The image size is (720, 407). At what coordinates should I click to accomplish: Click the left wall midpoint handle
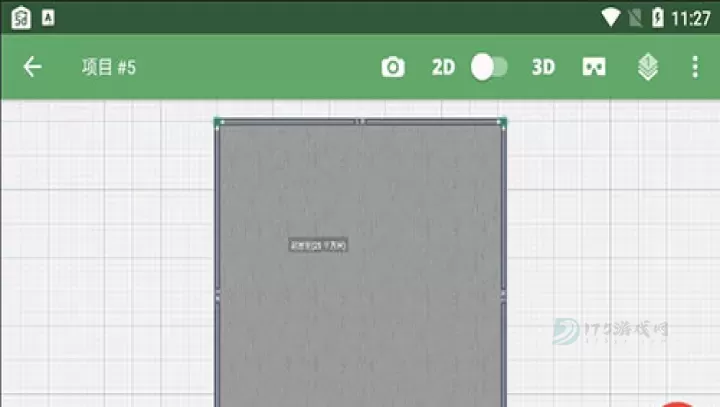coord(218,294)
